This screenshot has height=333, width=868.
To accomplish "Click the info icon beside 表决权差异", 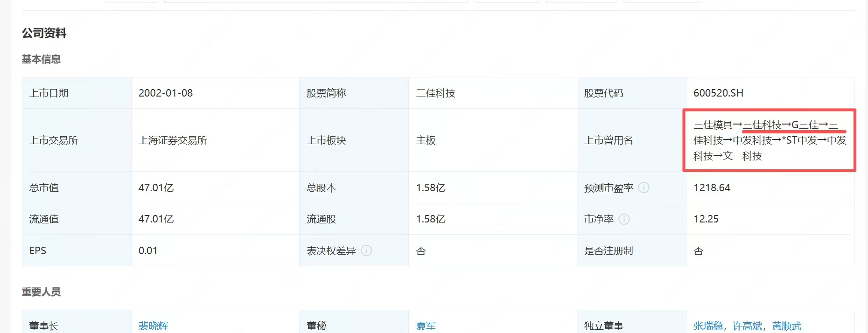I will click(x=366, y=250).
